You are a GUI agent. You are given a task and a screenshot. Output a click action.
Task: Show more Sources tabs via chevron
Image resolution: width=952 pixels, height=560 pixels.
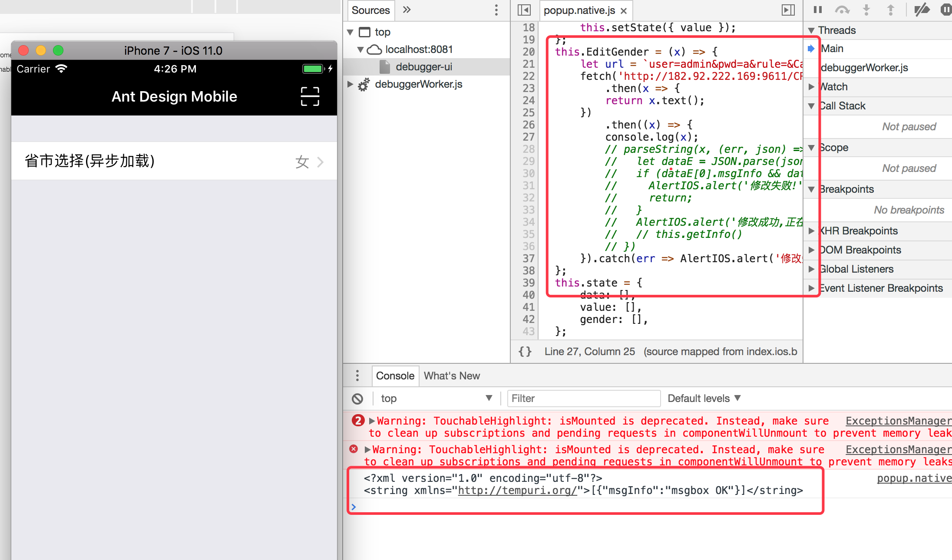(407, 10)
